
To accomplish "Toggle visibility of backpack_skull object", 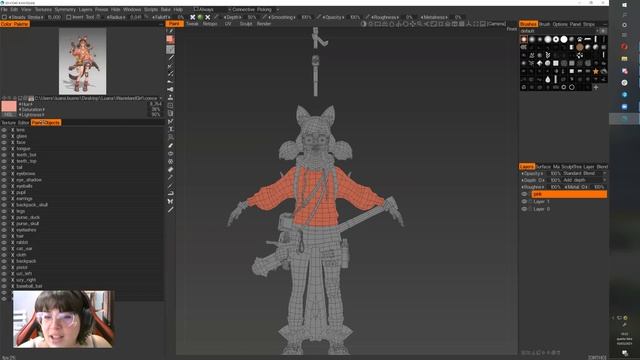I will tap(4, 205).
